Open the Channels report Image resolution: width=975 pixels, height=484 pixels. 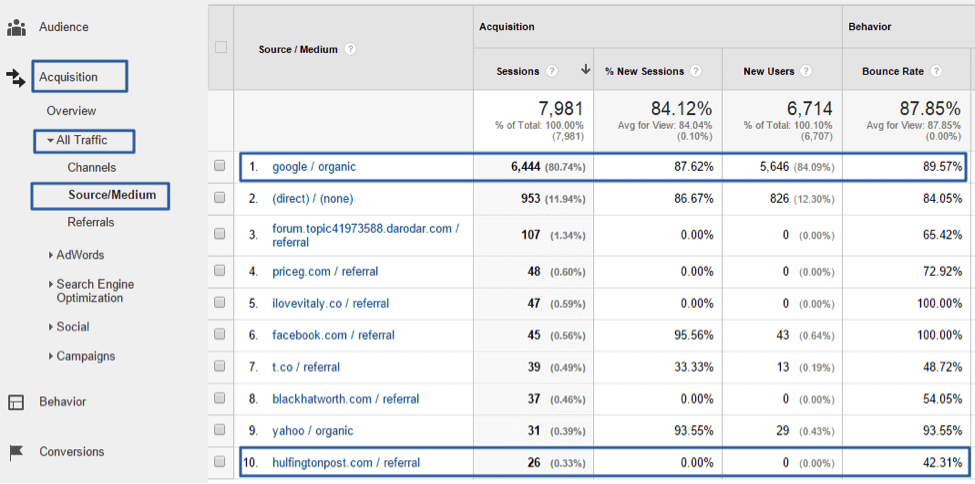pyautogui.click(x=92, y=167)
